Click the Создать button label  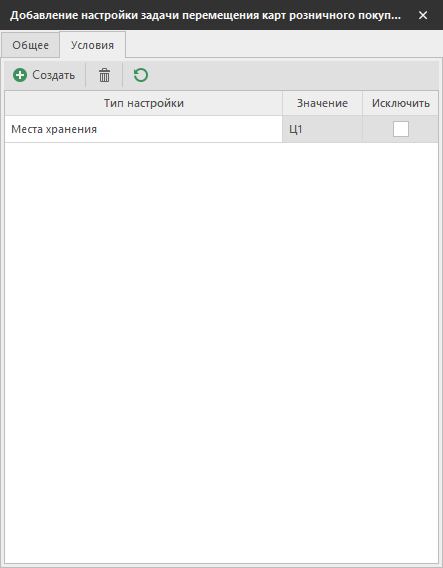(x=54, y=75)
